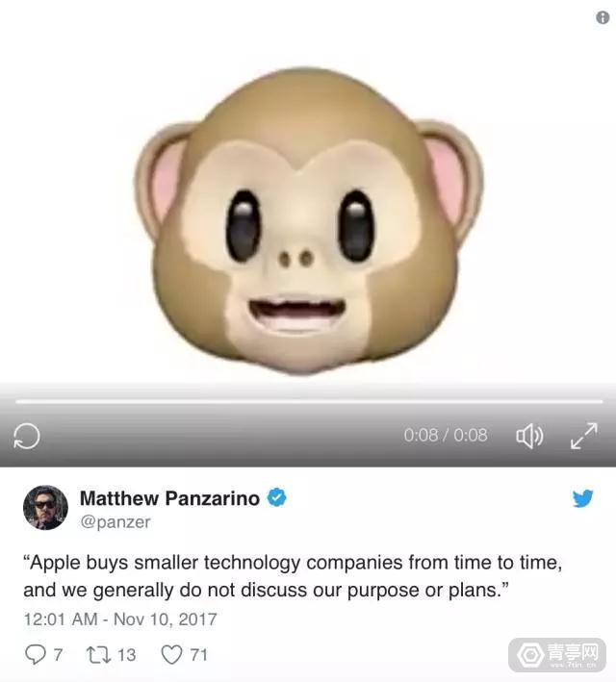Click the 0:08 / 0:08 time display
This screenshot has width=616, height=682.
(446, 435)
